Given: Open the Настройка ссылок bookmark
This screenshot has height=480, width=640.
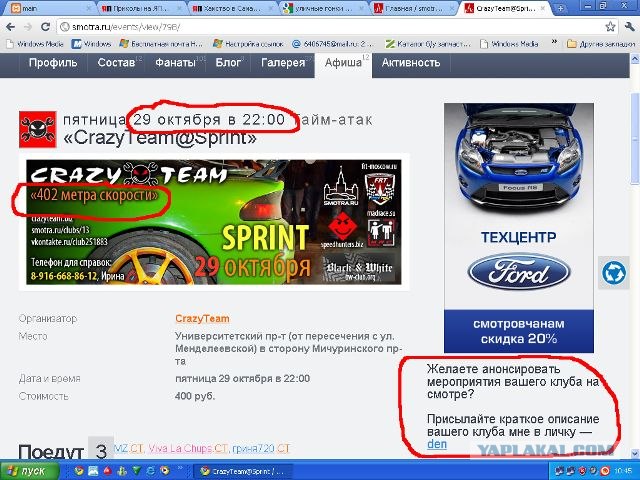Looking at the screenshot, I should click(x=249, y=44).
